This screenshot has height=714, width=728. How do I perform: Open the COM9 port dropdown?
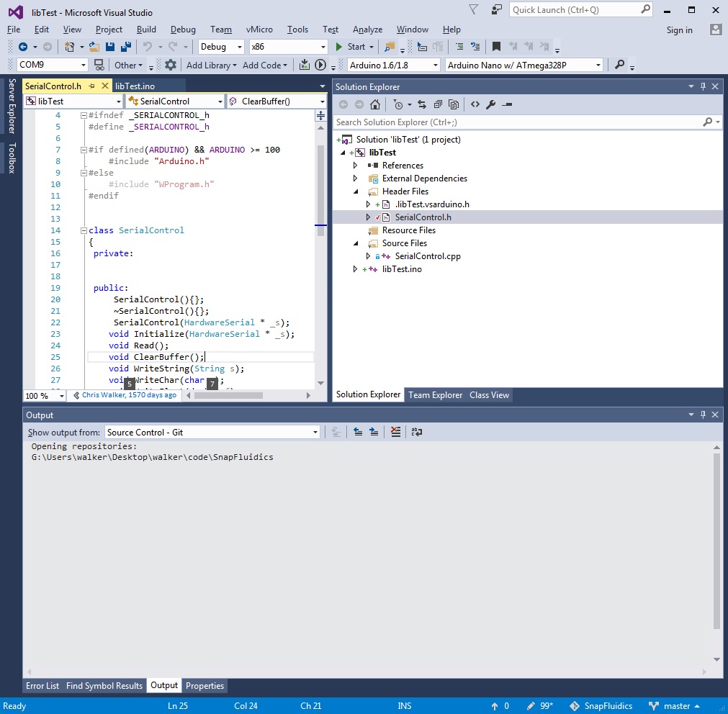tap(52, 65)
